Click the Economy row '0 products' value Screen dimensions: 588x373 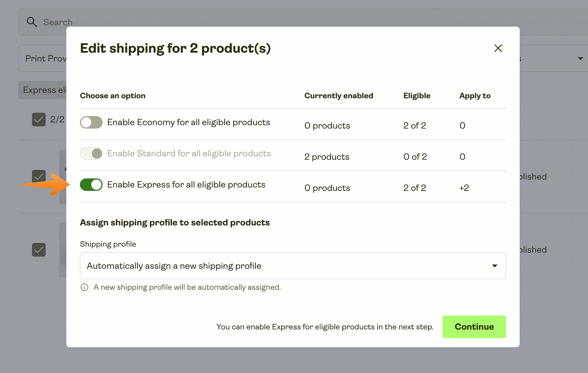click(x=327, y=125)
